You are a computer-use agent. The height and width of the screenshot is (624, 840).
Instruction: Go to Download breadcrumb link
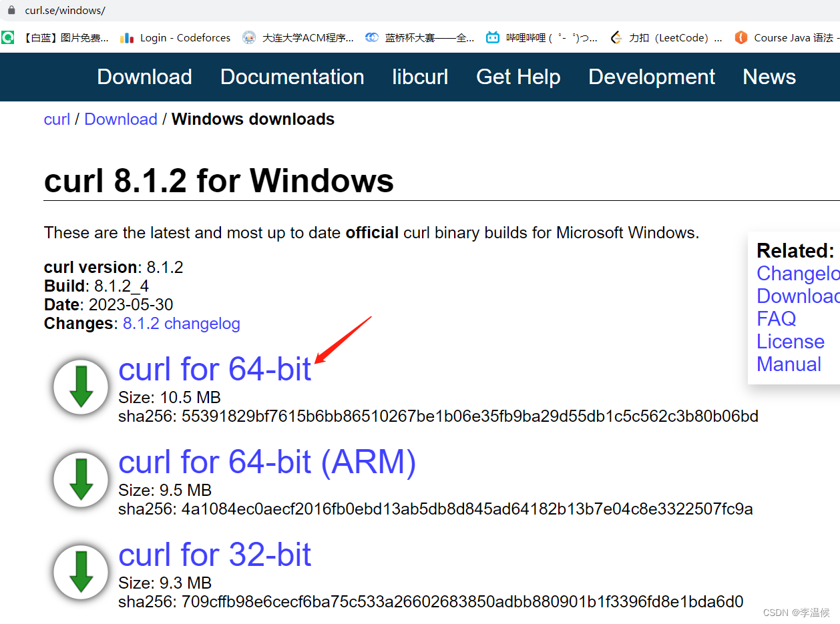pos(121,119)
